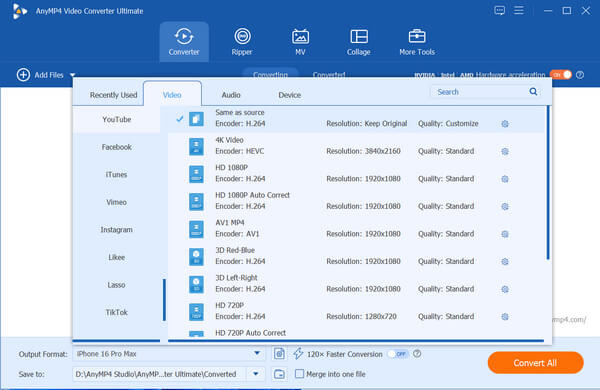Click the format list vertical scrollbar
The height and width of the screenshot is (390, 600).
548,183
